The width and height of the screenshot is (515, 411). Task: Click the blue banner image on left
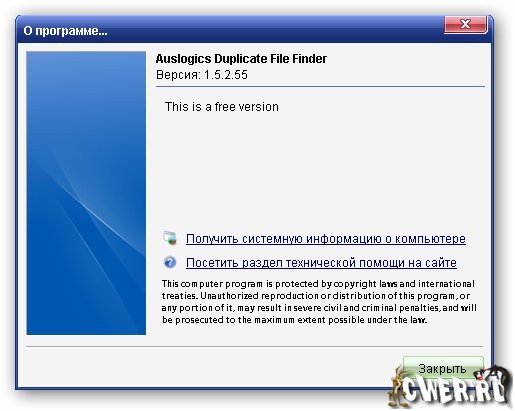coord(86,193)
